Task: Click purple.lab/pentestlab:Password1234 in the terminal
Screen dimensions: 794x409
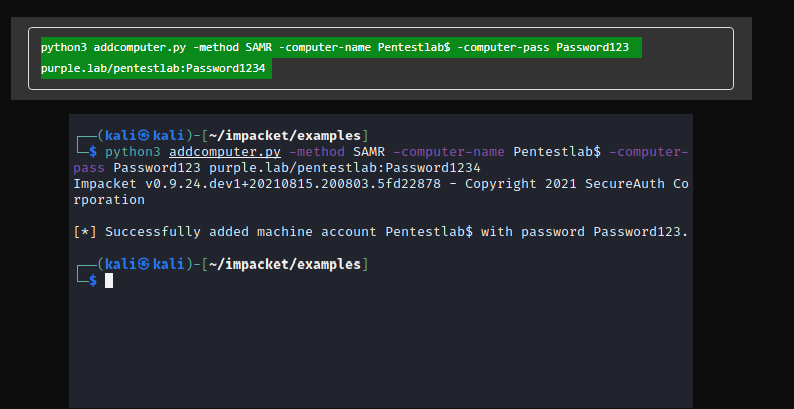Action: 344,168
